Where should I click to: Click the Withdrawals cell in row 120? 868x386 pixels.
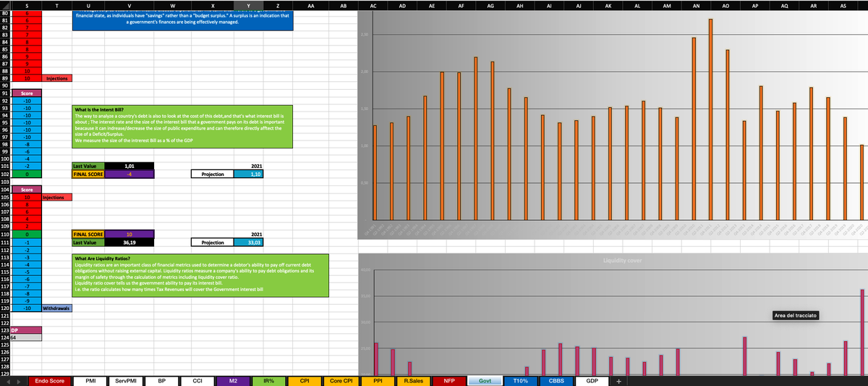pyautogui.click(x=57, y=308)
